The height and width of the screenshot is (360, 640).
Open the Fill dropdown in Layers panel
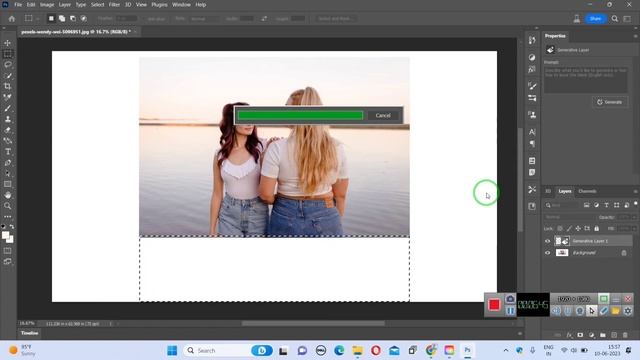pos(634,229)
